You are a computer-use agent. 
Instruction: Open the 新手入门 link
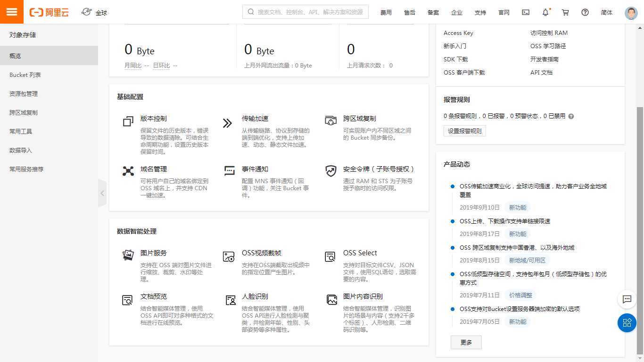click(455, 46)
